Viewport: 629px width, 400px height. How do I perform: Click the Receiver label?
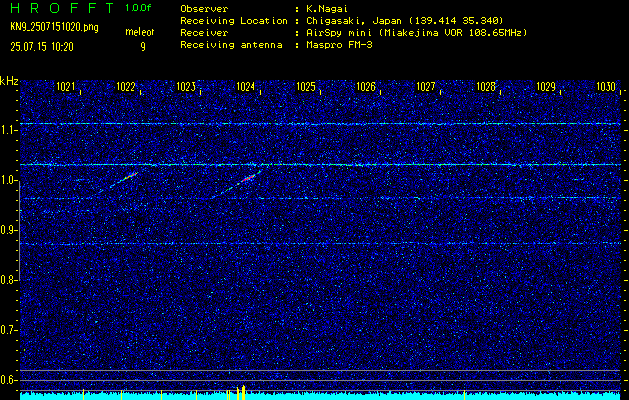click(204, 33)
